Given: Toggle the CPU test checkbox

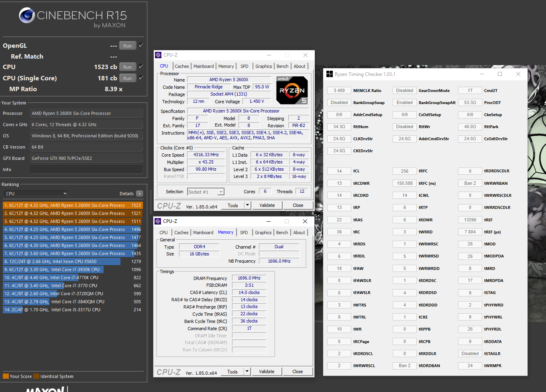Looking at the screenshot, I should click(x=141, y=67).
